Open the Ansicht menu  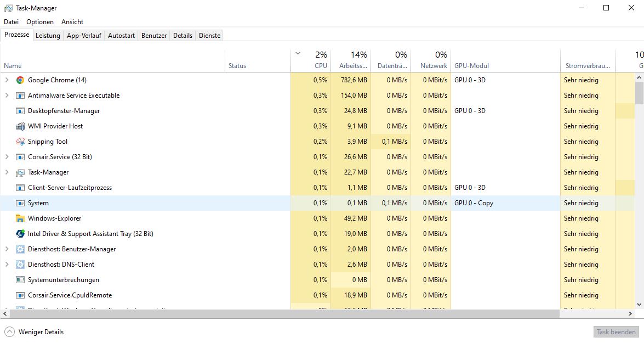[72, 22]
